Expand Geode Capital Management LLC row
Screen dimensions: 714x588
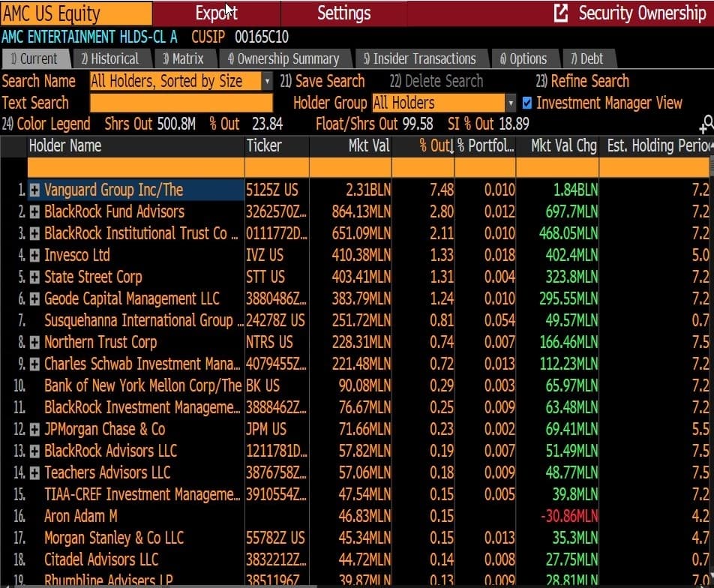34,298
